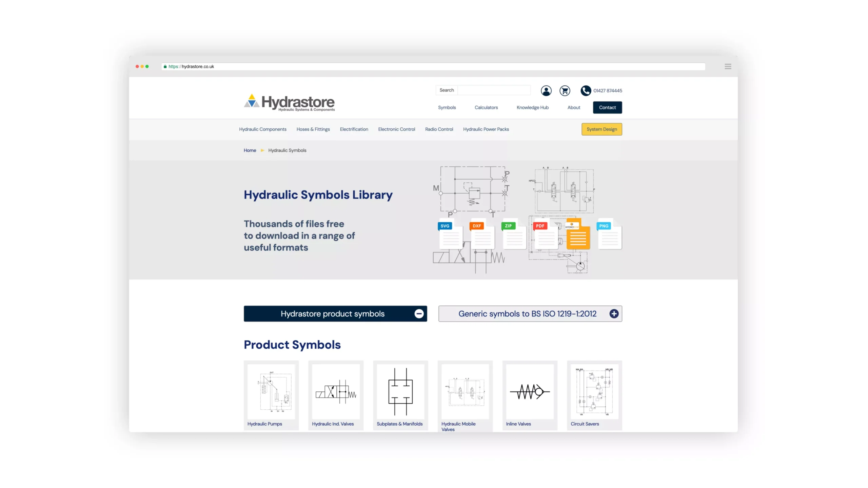Open Electronic Control category
Viewport: 868px width, 488px height.
pos(396,129)
